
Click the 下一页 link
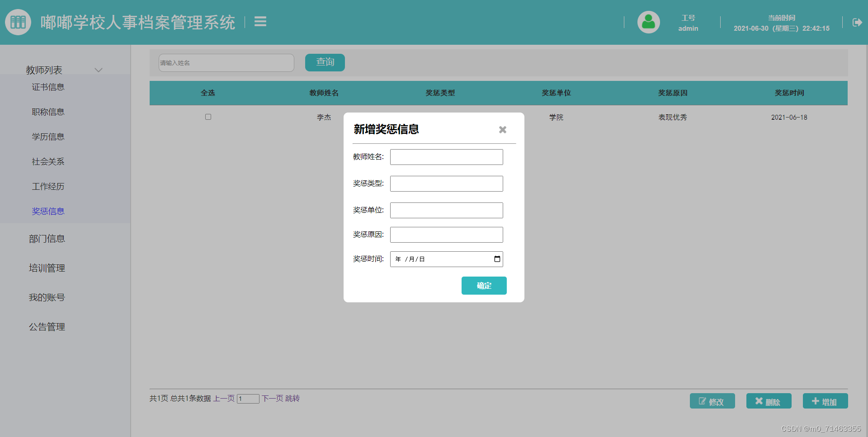coord(272,399)
